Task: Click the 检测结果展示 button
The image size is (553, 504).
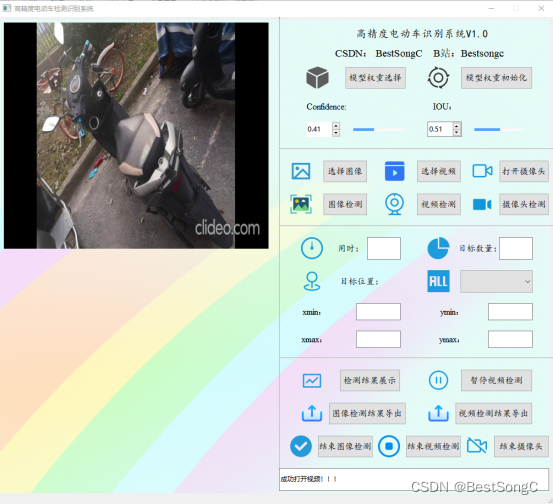Action: pos(370,381)
